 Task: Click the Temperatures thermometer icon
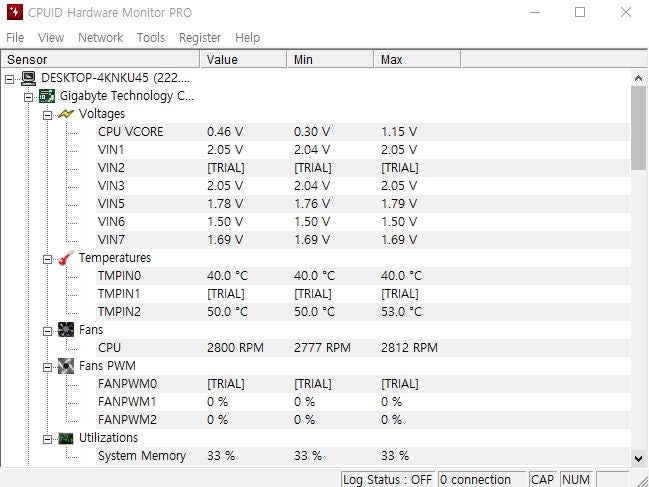pyautogui.click(x=66, y=258)
